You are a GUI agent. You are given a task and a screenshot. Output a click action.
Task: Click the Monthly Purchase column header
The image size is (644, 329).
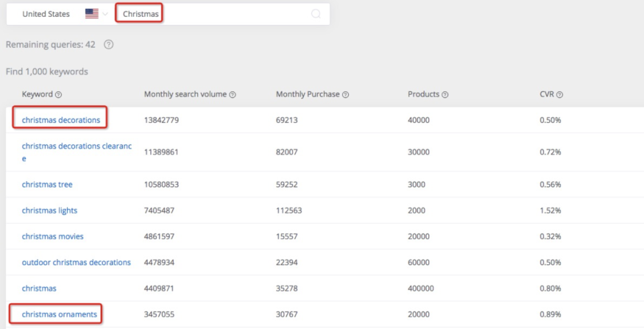pyautogui.click(x=308, y=94)
